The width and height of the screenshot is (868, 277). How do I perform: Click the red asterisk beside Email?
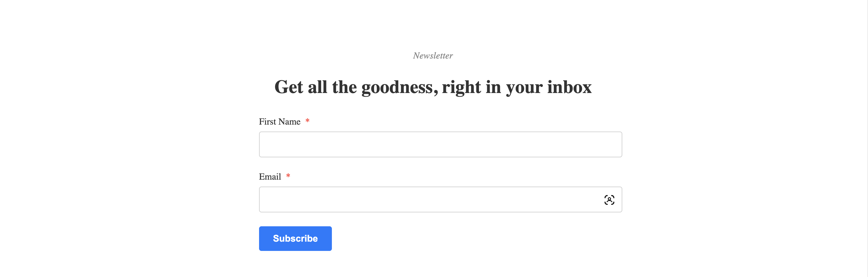point(288,176)
